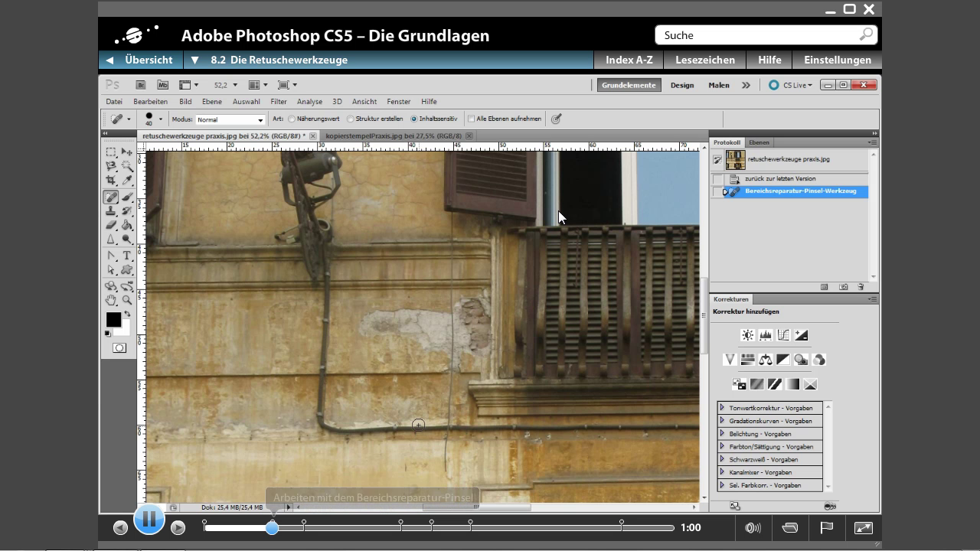Select the Eyedropper tool
980x551 pixels.
[x=127, y=181]
